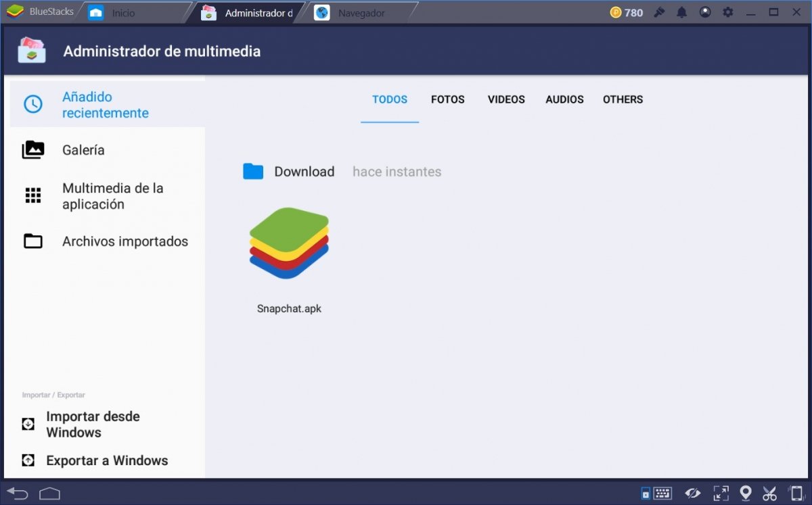
Task: Open the BlueStacks logo menu
Action: (x=15, y=11)
